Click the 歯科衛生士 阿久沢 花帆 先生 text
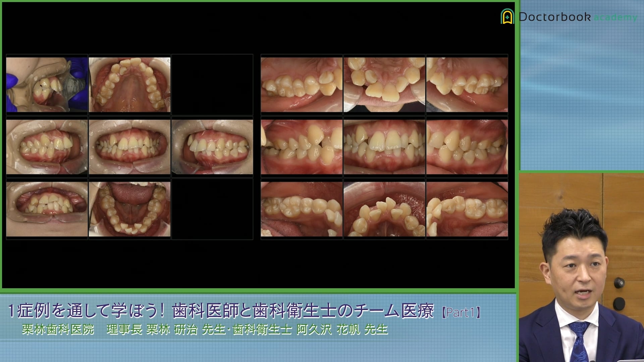Image resolution: width=644 pixels, height=362 pixels. (x=310, y=329)
